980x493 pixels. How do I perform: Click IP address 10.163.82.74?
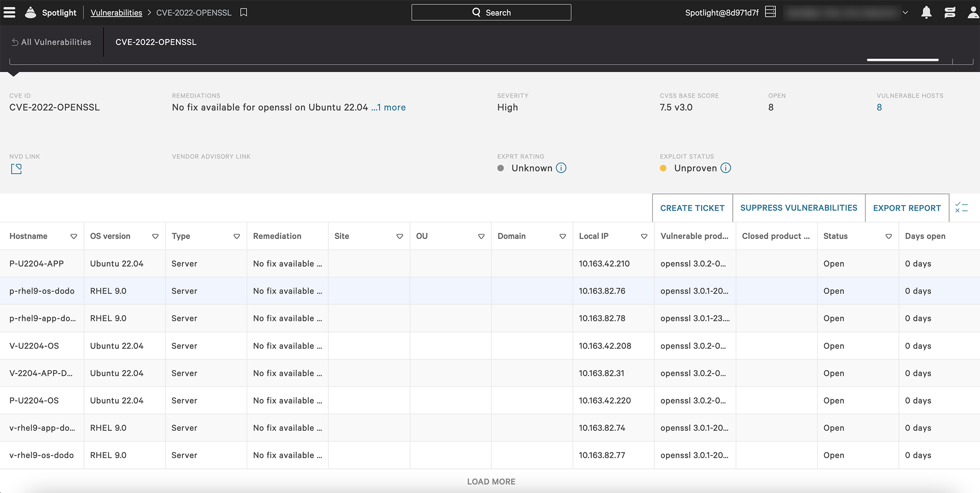pyautogui.click(x=602, y=428)
